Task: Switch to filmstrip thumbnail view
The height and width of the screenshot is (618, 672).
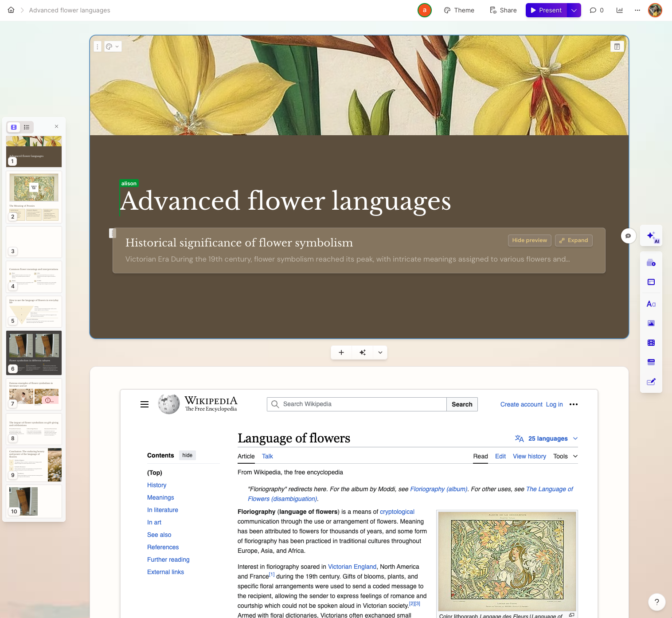Action: [x=14, y=127]
